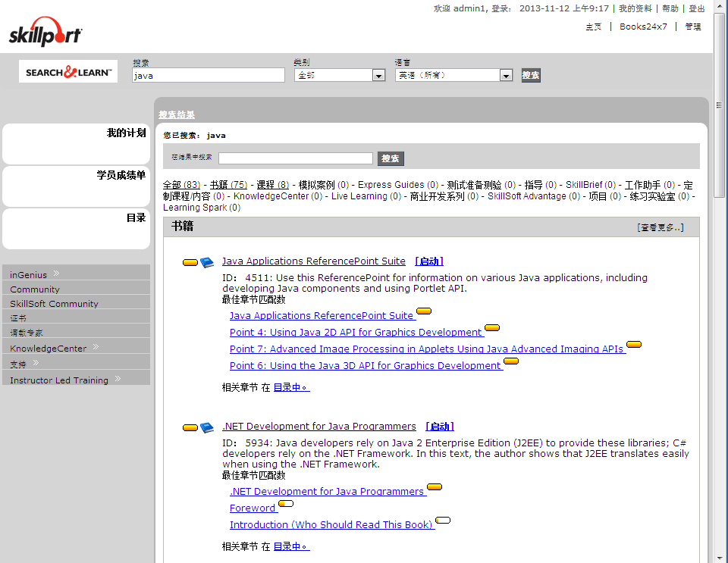Open the 类别 category dropdown
Image resolution: width=728 pixels, height=563 pixels.
pos(378,75)
